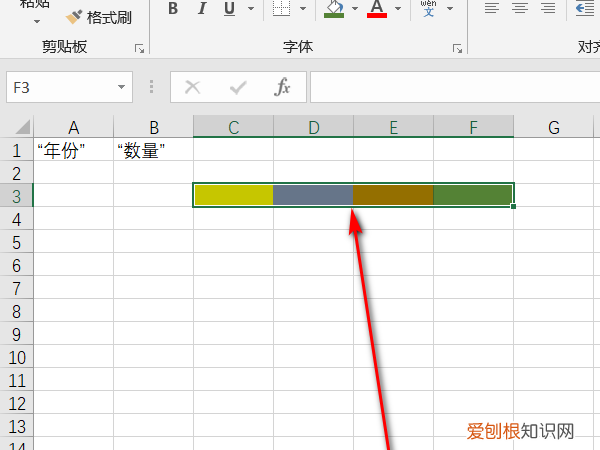Apply red font color
The image size is (600, 450).
[x=377, y=8]
